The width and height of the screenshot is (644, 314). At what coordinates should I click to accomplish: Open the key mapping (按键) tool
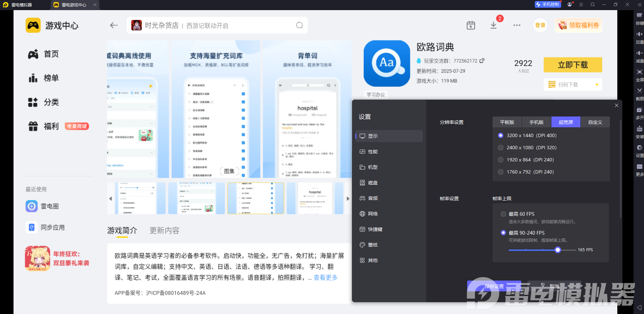pos(639,18)
